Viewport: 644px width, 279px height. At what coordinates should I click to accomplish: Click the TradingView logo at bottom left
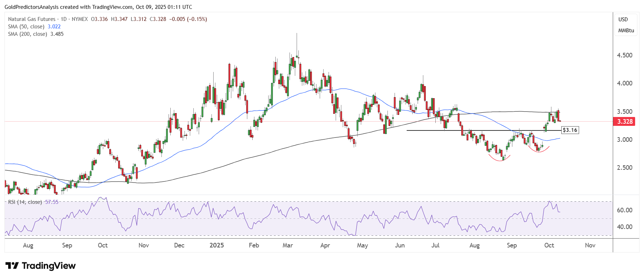point(40,266)
